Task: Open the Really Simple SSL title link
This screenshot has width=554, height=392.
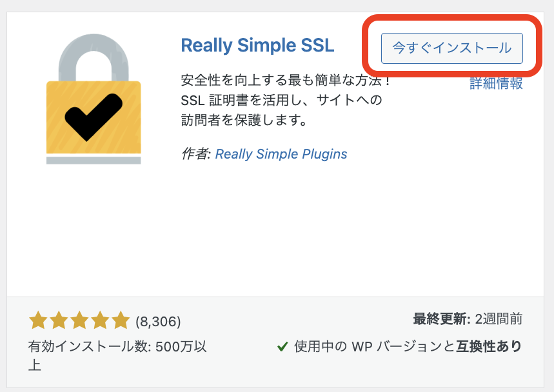Action: (x=257, y=45)
